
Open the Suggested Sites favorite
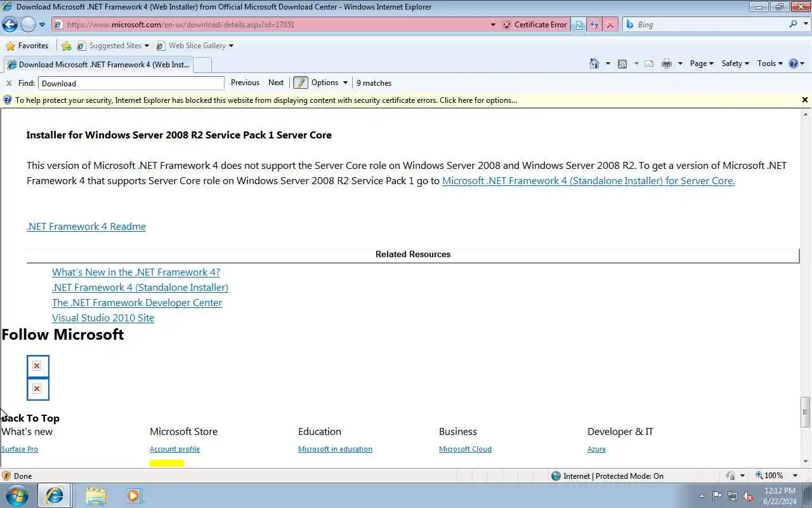[x=113, y=46]
